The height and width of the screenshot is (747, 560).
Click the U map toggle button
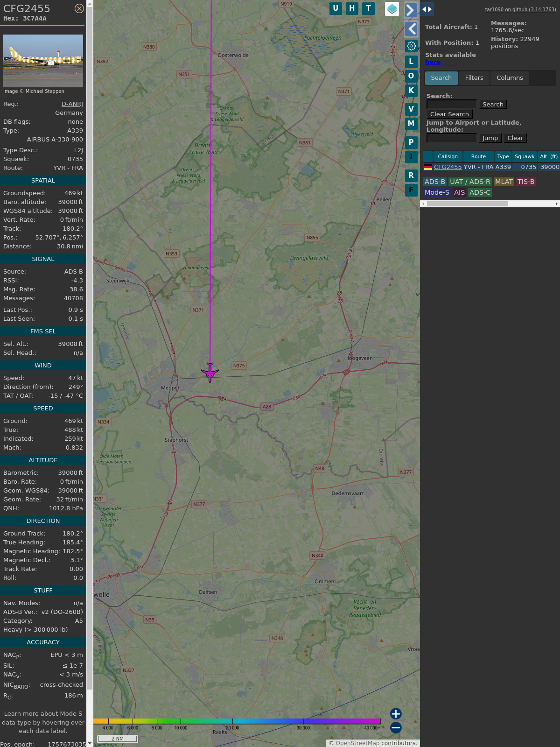(x=336, y=8)
